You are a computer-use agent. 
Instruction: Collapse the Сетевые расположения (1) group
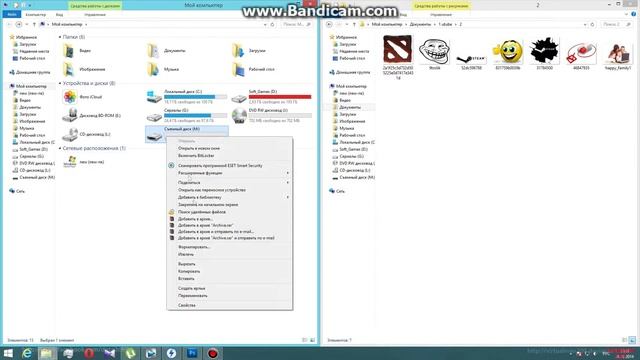pos(60,148)
